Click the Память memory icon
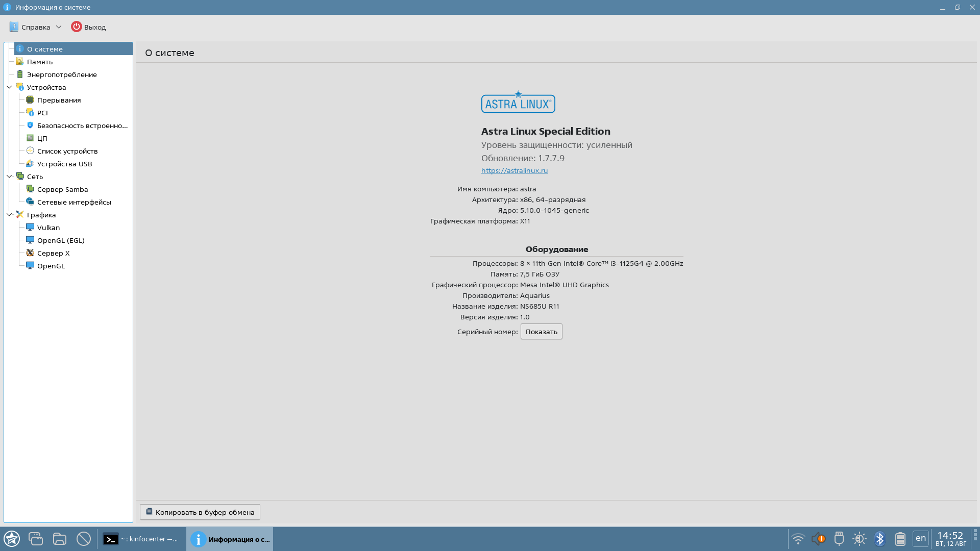The width and height of the screenshot is (980, 551). 20,62
